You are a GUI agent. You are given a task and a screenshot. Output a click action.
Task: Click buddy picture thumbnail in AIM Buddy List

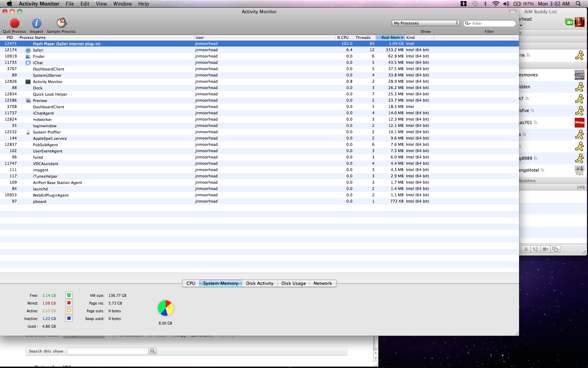click(x=580, y=22)
